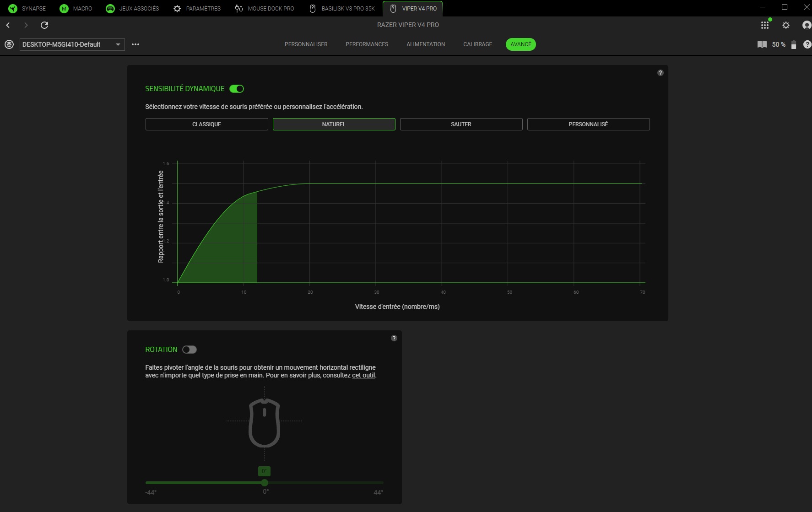812x512 pixels.
Task: Expand the DESKTOP-M5GI410-Default profile dropdown
Action: coord(72,44)
